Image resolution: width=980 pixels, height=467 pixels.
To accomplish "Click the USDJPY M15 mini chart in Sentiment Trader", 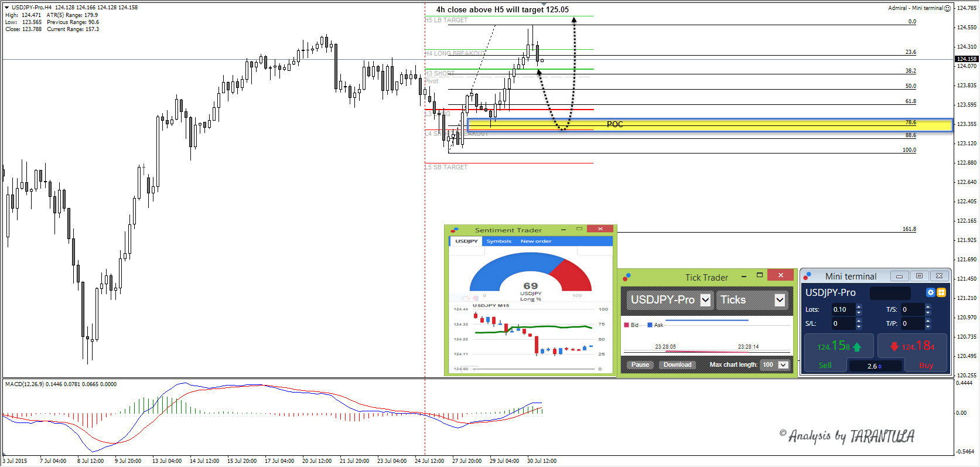I will point(531,339).
